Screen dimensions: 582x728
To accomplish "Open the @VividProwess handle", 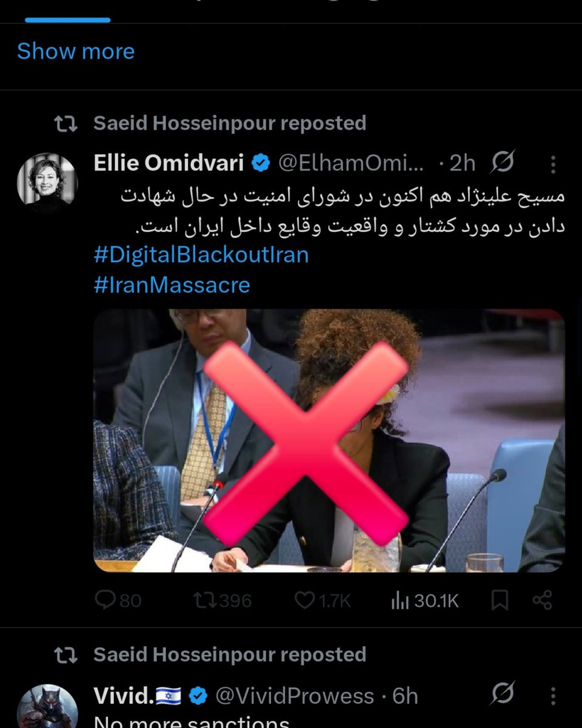I will [295, 695].
